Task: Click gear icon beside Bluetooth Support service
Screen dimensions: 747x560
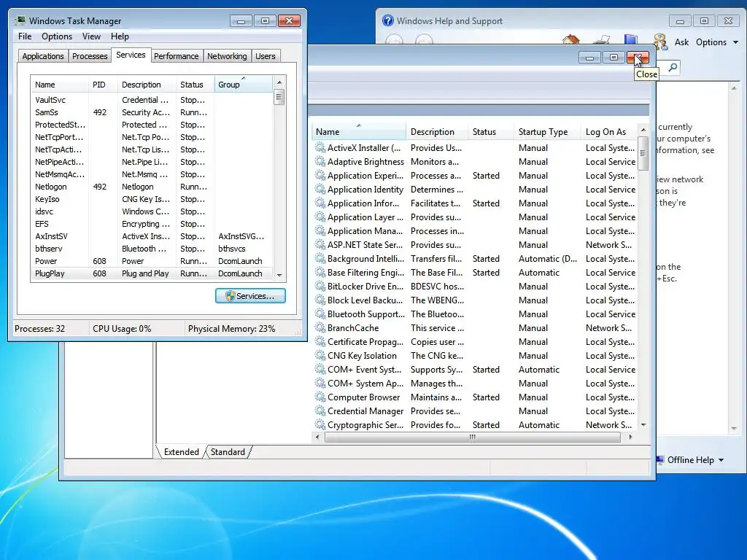Action: click(x=320, y=314)
